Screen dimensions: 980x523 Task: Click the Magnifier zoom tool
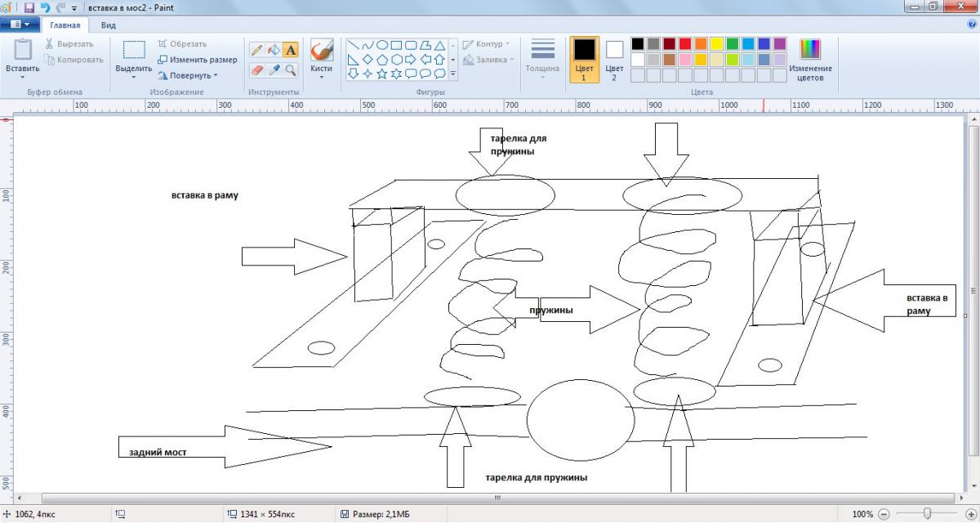(291, 70)
